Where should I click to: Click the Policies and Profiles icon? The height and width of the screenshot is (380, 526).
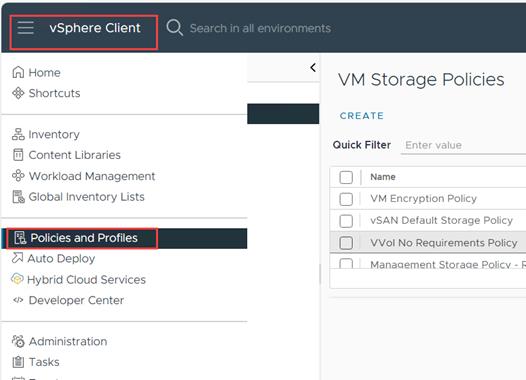tap(20, 238)
